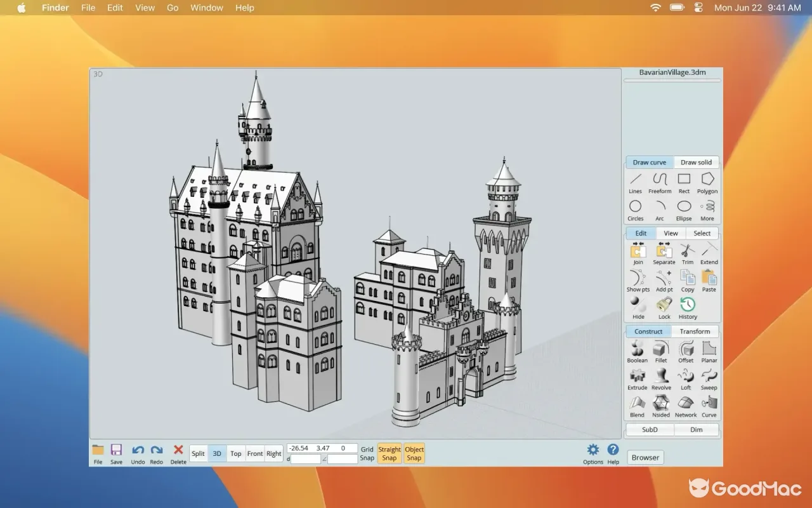The width and height of the screenshot is (812, 508).
Task: Click the Undo arrow
Action: click(138, 454)
